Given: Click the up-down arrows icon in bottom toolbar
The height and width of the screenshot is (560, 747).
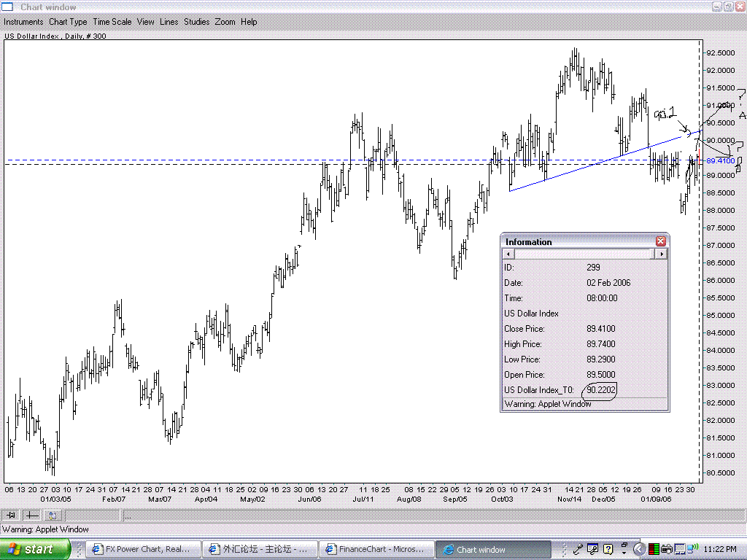Looking at the screenshot, I should tap(53, 516).
